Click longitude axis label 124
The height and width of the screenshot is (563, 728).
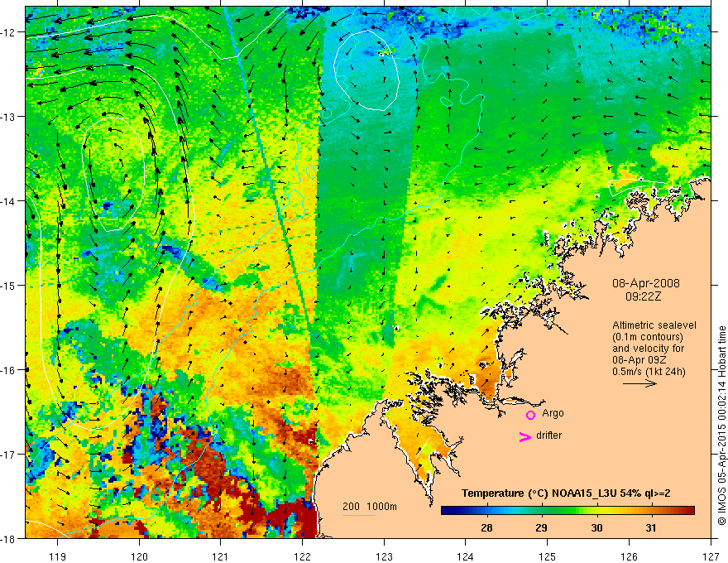pos(466,556)
